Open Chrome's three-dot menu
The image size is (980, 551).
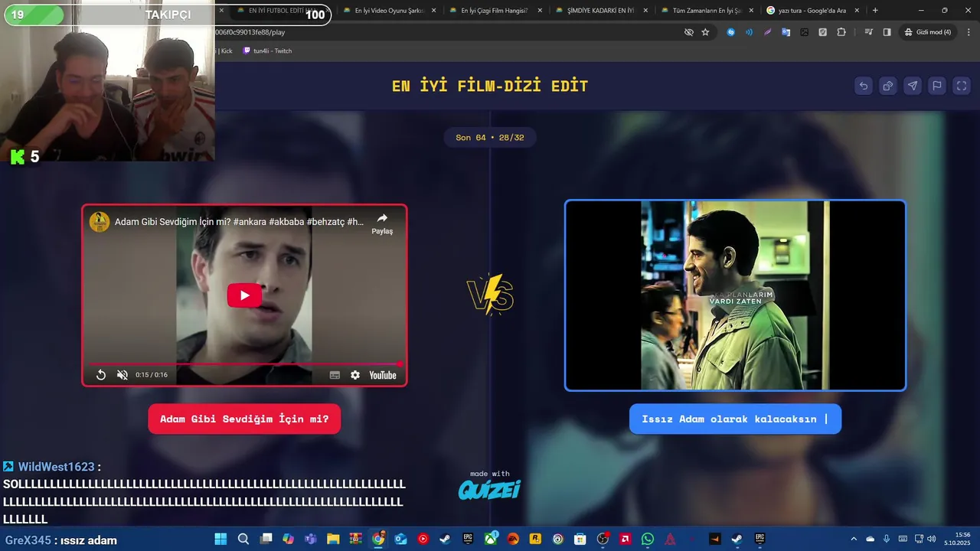tap(967, 32)
